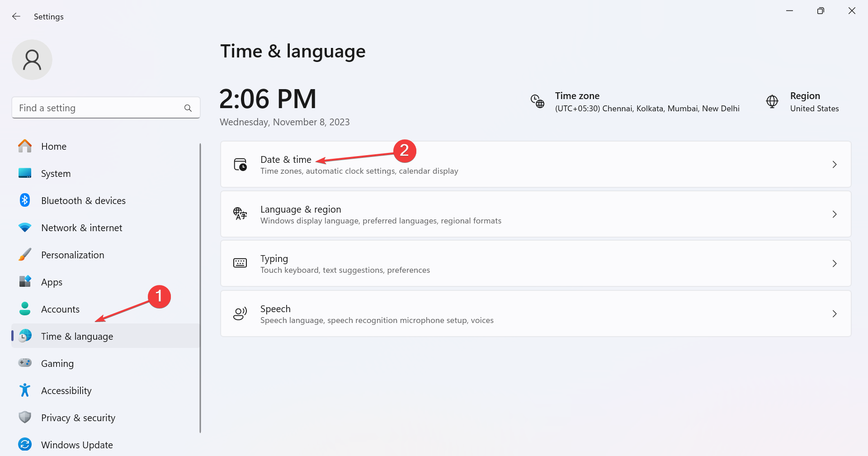
Task: Click the Privacy shield icon
Action: (x=25, y=417)
